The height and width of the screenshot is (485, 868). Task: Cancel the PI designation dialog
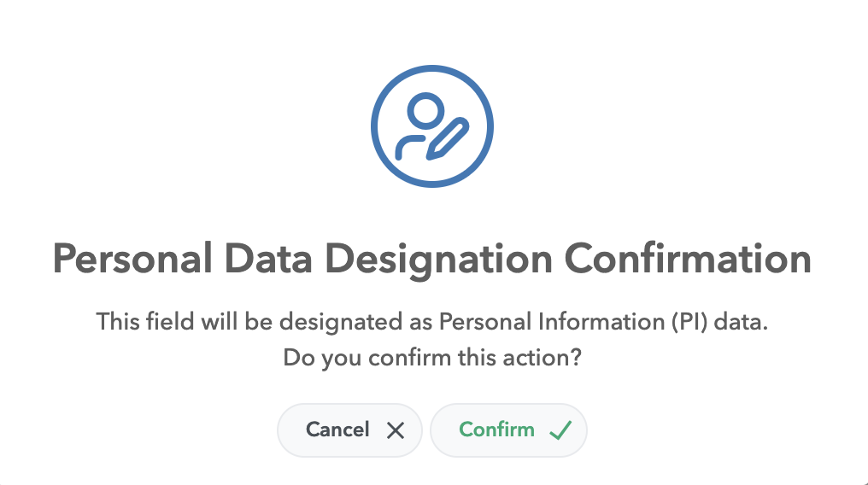pos(349,430)
